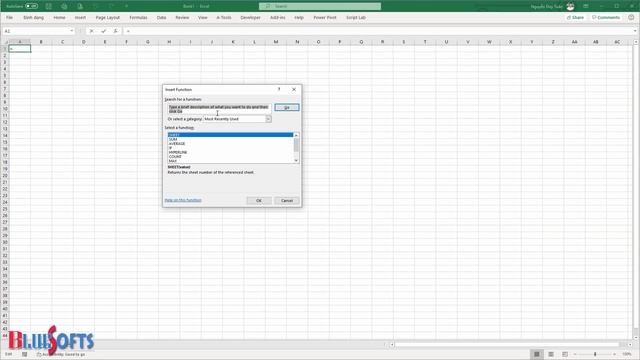Click horizontal scrollbar right arrow
Viewport: 640px width, 360px height.
[x=630, y=344]
